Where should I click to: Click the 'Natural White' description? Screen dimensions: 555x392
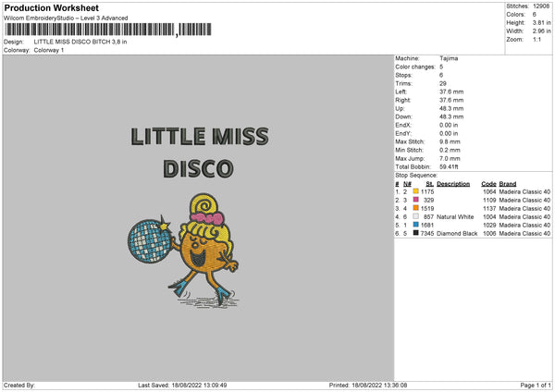coord(455,217)
